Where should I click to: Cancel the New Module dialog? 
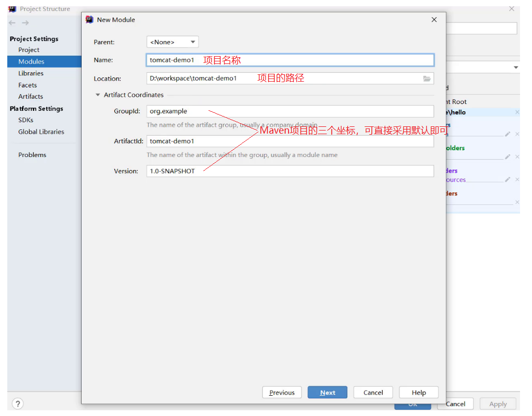click(373, 392)
